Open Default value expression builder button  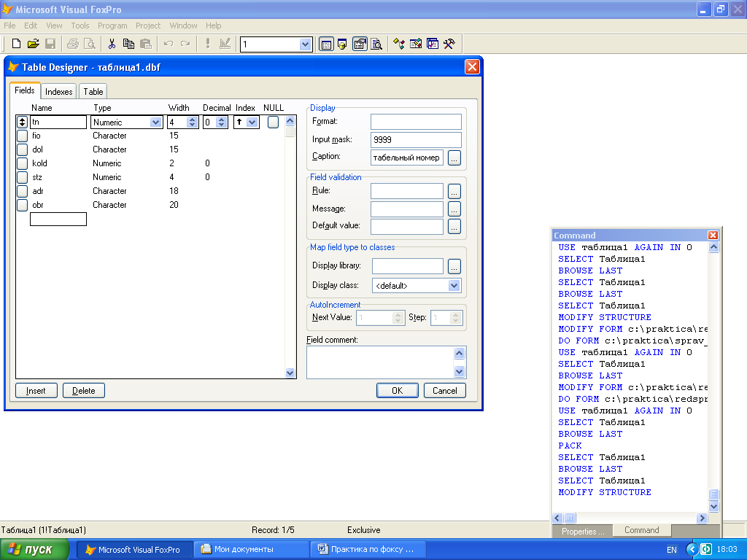pyautogui.click(x=454, y=226)
